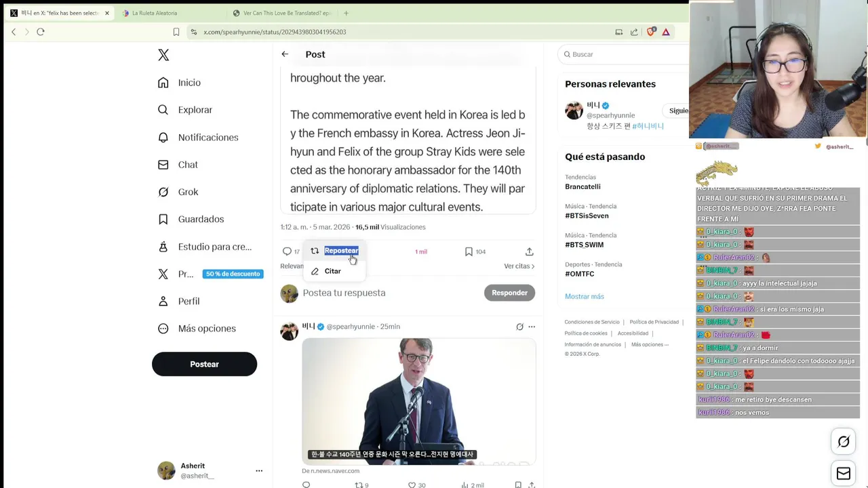The image size is (868, 488).
Task: Click floating messages envelope button
Action: point(844,474)
